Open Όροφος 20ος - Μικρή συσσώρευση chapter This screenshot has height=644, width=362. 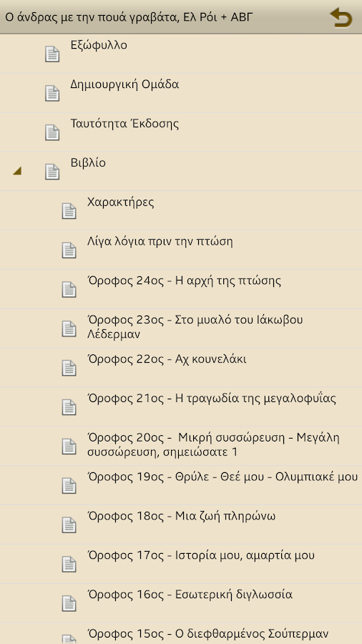pyautogui.click(x=181, y=446)
